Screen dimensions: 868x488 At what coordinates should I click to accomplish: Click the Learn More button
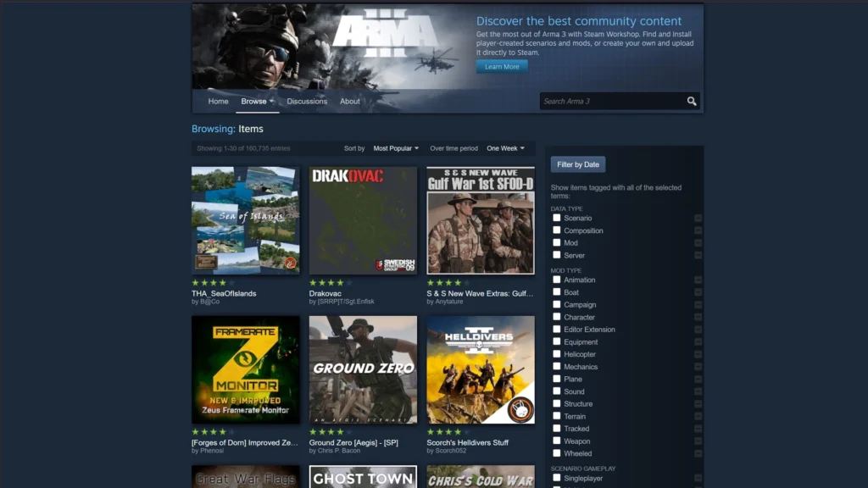click(x=502, y=66)
